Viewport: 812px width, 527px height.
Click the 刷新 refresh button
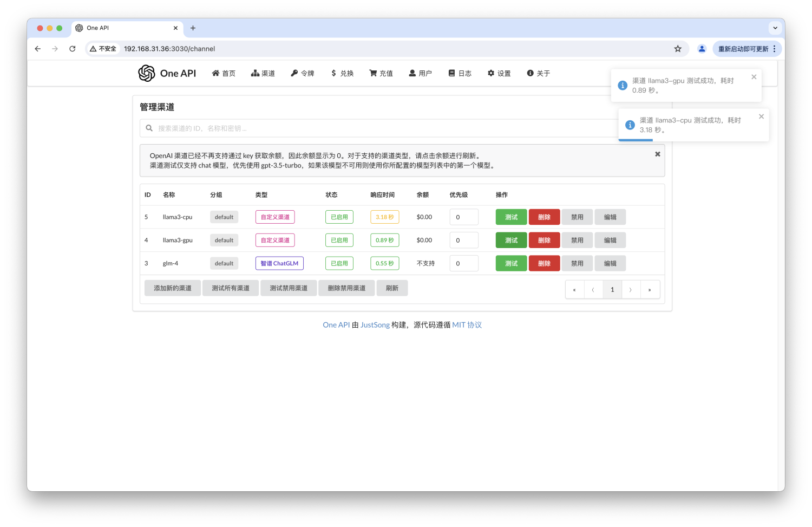pos(392,288)
